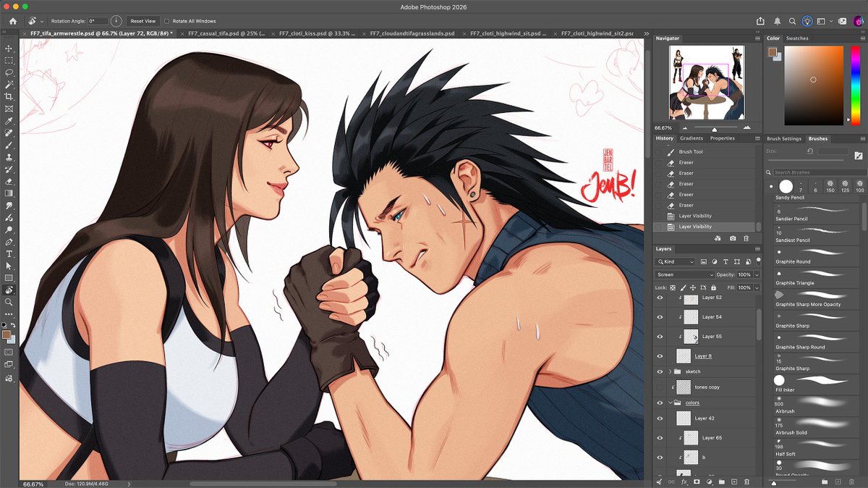
Task: Open the Fill value dropdown arrow
Action: (757, 287)
